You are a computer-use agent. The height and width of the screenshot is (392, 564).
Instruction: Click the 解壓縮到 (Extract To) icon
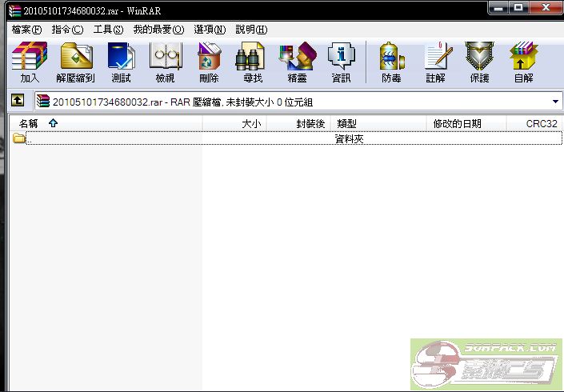point(75,62)
